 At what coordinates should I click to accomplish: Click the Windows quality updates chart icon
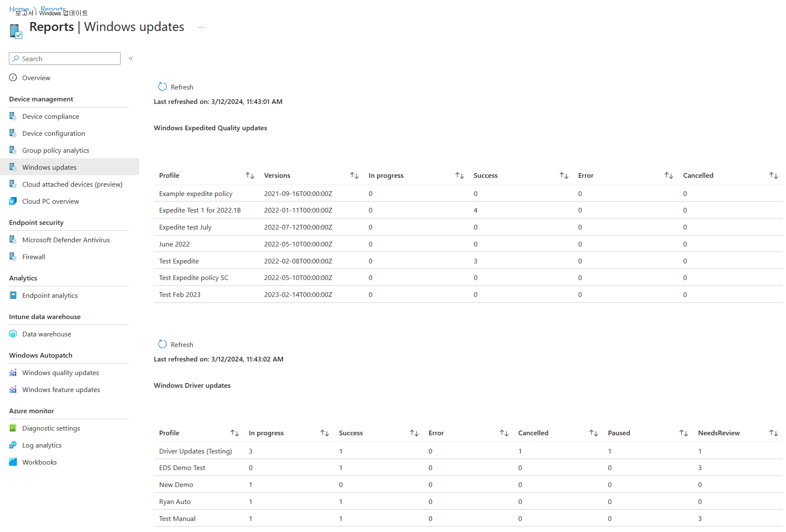(13, 372)
